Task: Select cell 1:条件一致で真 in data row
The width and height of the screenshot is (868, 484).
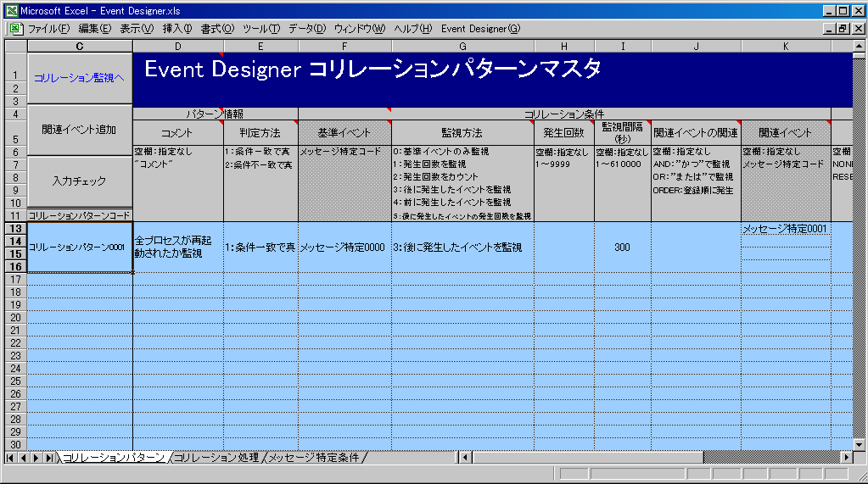Action: pos(260,248)
